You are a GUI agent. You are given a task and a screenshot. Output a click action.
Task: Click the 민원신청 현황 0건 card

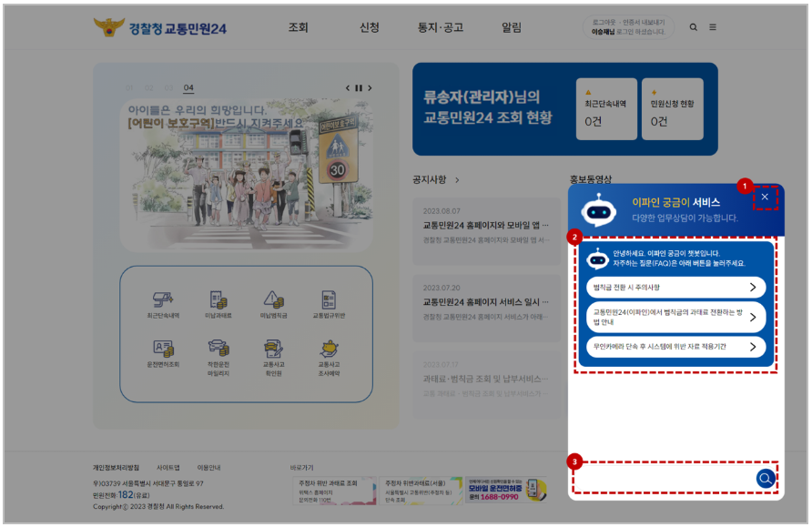tap(672, 108)
